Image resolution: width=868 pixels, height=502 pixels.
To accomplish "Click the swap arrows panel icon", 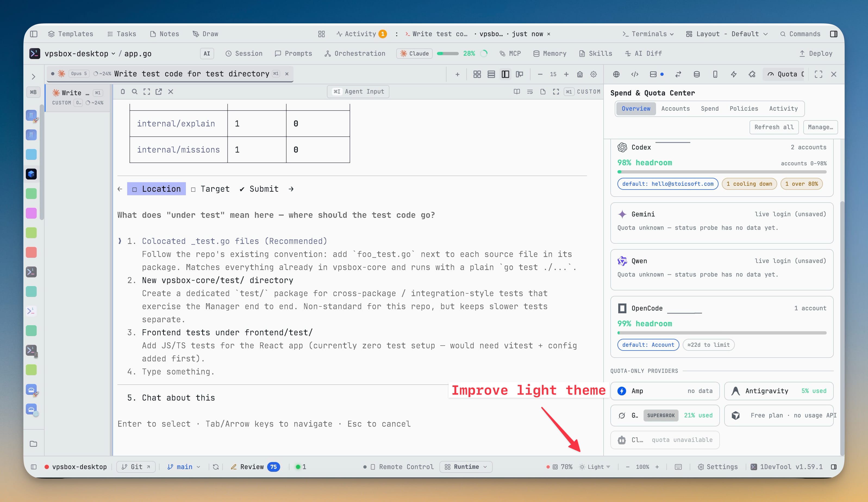I will [x=678, y=74].
